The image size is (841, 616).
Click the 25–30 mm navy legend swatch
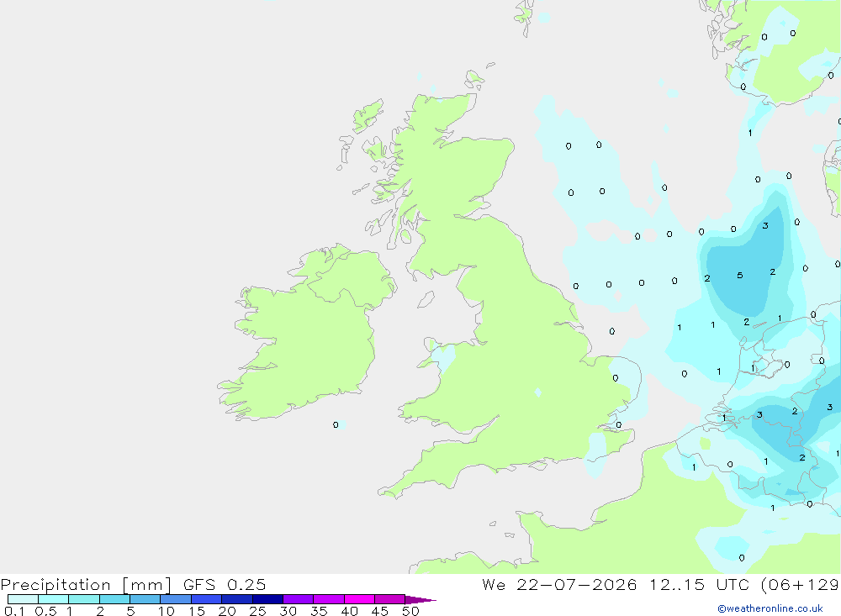pyautogui.click(x=267, y=599)
